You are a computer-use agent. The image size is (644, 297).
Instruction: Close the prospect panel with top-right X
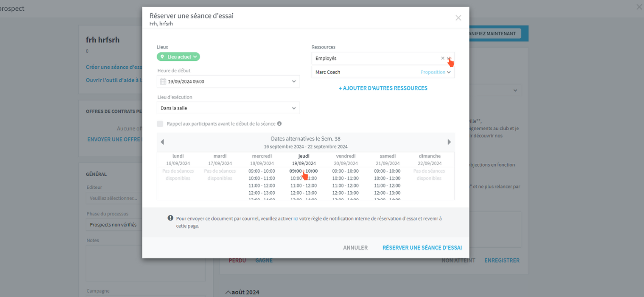(639, 8)
